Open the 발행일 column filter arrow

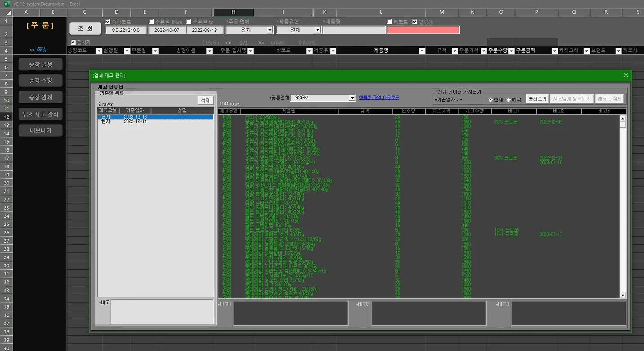point(127,51)
